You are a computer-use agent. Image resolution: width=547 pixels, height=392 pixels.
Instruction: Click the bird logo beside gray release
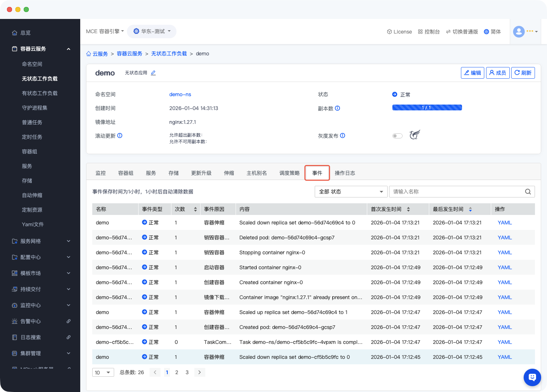415,135
